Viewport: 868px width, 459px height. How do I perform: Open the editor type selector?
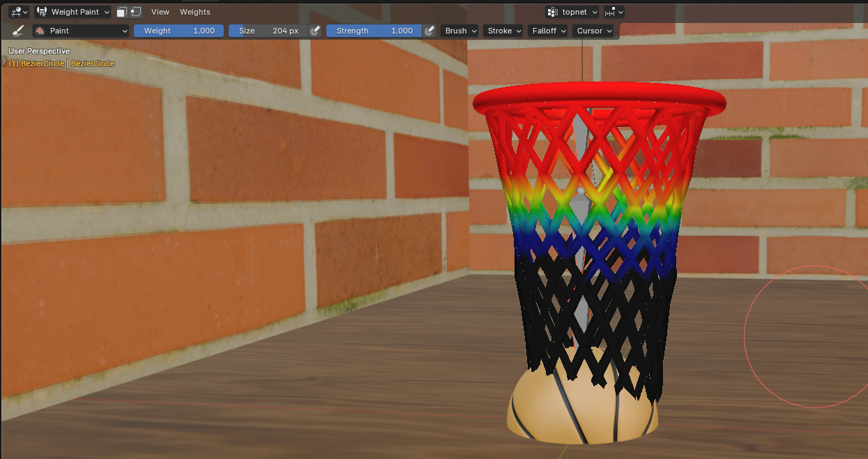[19, 12]
